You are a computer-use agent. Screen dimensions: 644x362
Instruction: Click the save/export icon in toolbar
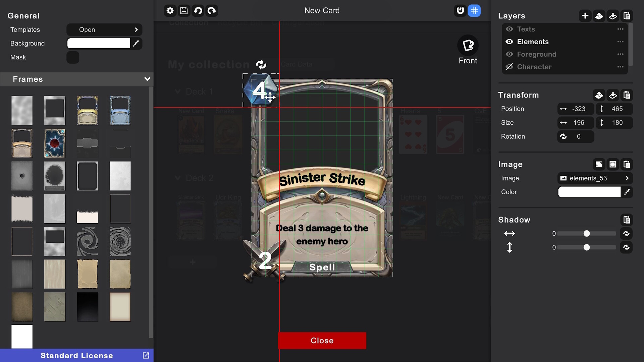(183, 11)
